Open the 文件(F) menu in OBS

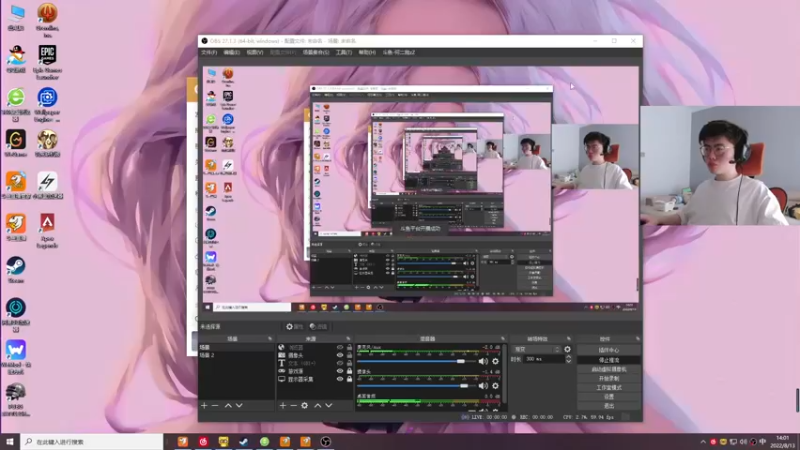209,53
